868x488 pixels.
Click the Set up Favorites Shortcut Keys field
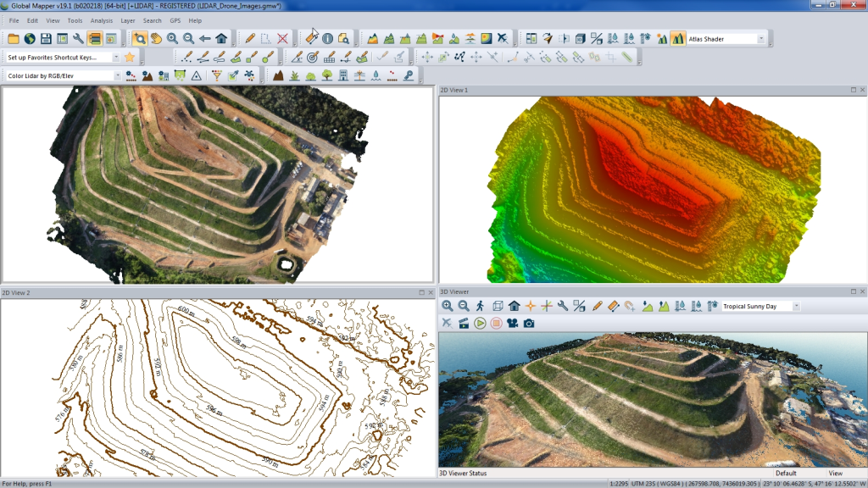click(x=59, y=57)
